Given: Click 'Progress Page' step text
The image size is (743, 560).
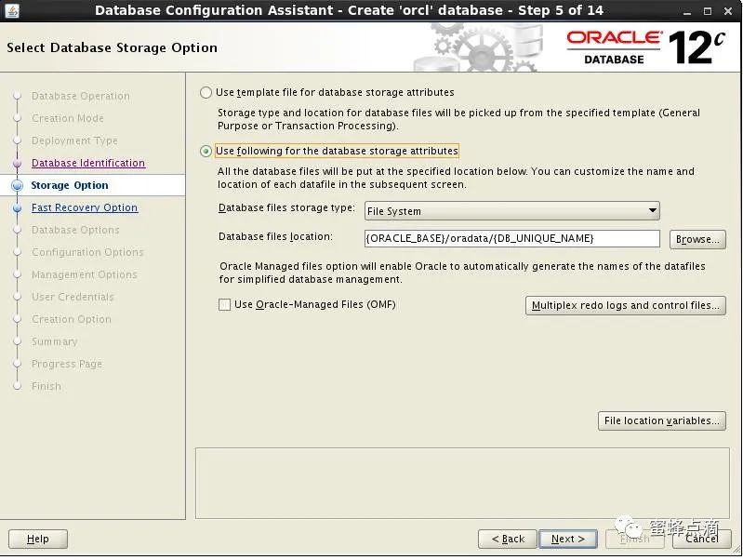Looking at the screenshot, I should [67, 364].
